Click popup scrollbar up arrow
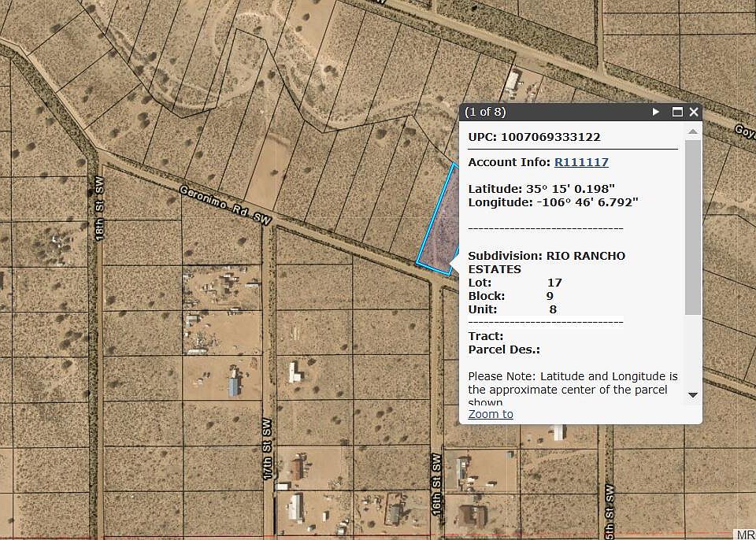The height and width of the screenshot is (540, 756). click(693, 131)
